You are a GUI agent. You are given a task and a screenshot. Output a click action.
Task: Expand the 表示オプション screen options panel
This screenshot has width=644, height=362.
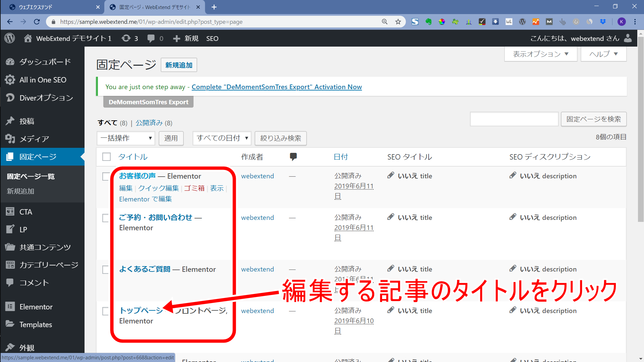540,54
